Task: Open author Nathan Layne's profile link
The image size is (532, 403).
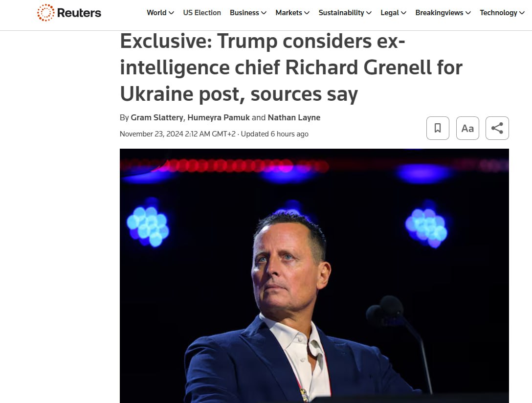Action: (294, 117)
